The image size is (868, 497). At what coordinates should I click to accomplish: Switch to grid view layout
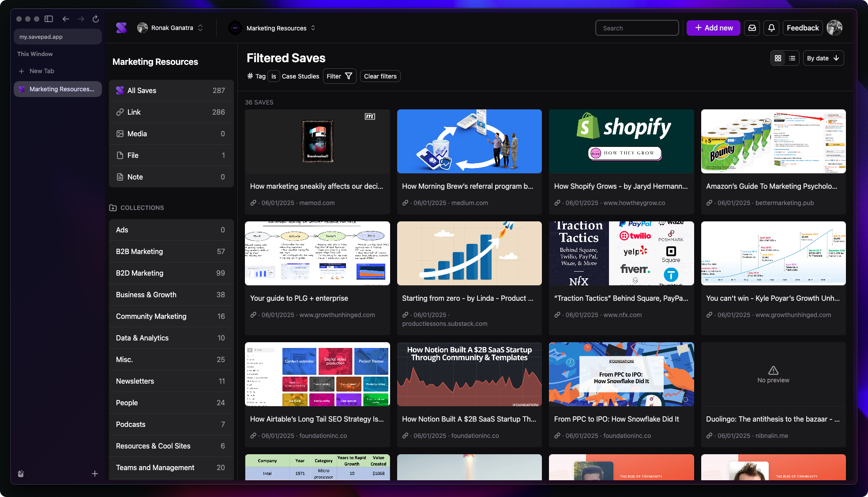click(x=778, y=58)
